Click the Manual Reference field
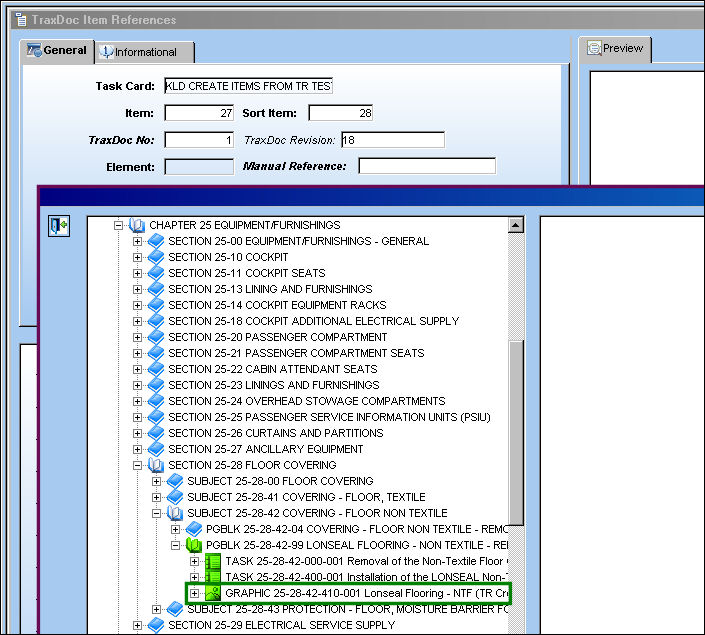The width and height of the screenshot is (705, 635). 427,166
